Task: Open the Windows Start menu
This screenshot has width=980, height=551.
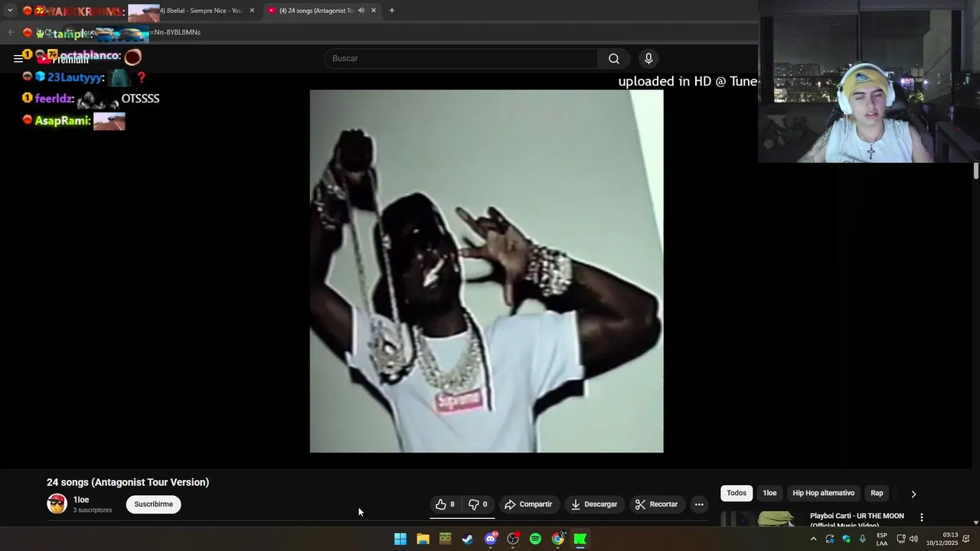Action: [400, 539]
